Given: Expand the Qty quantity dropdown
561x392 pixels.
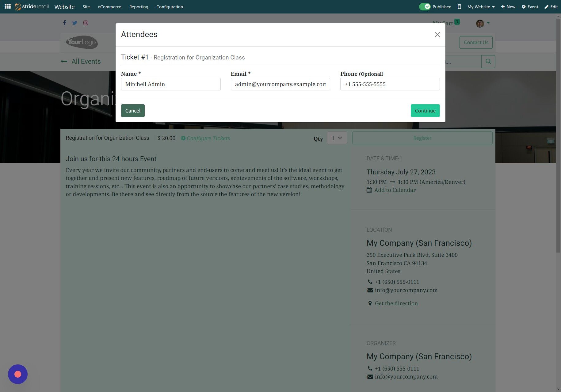Looking at the screenshot, I should coord(337,138).
